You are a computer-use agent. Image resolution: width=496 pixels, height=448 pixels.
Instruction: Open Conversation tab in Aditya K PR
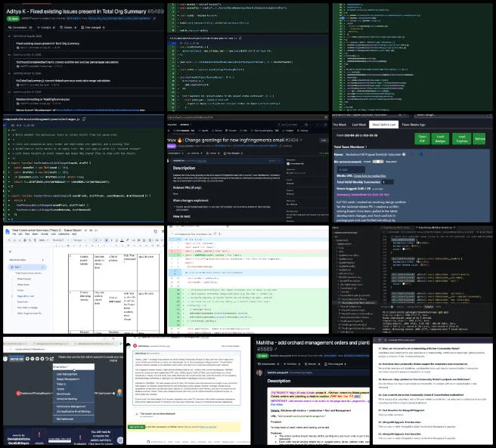click(20, 27)
